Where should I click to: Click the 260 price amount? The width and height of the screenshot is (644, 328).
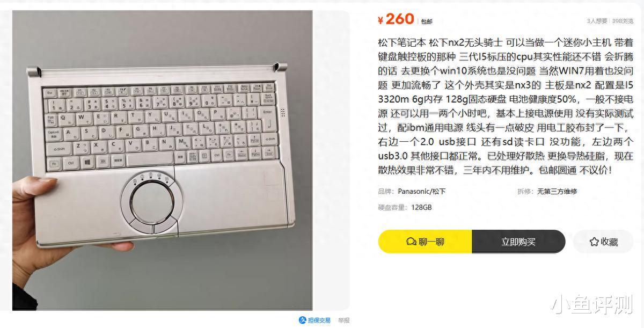[x=400, y=19]
